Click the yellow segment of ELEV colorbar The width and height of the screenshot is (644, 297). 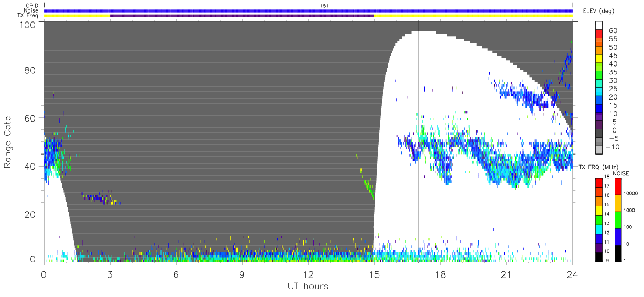[x=600, y=59]
